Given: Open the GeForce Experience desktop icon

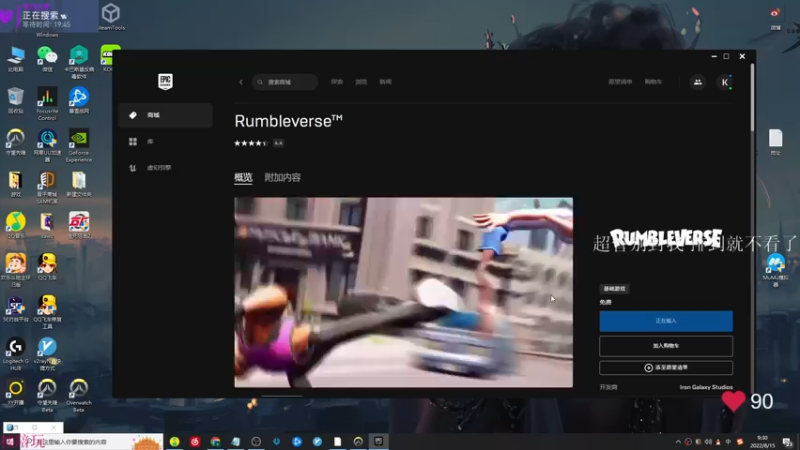Looking at the screenshot, I should point(79,145).
